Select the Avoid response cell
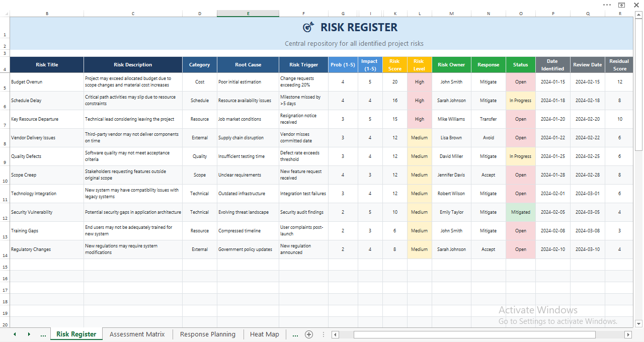This screenshot has height=342, width=644. 489,138
